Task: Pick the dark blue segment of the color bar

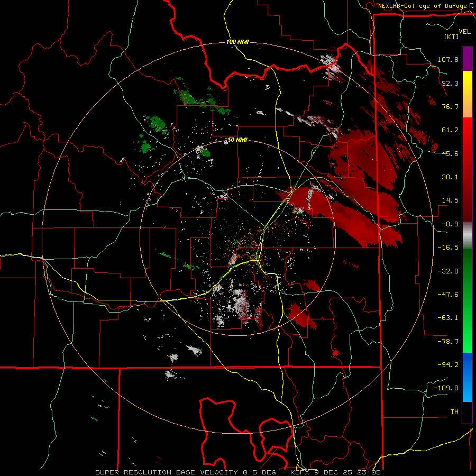Action: [x=467, y=364]
